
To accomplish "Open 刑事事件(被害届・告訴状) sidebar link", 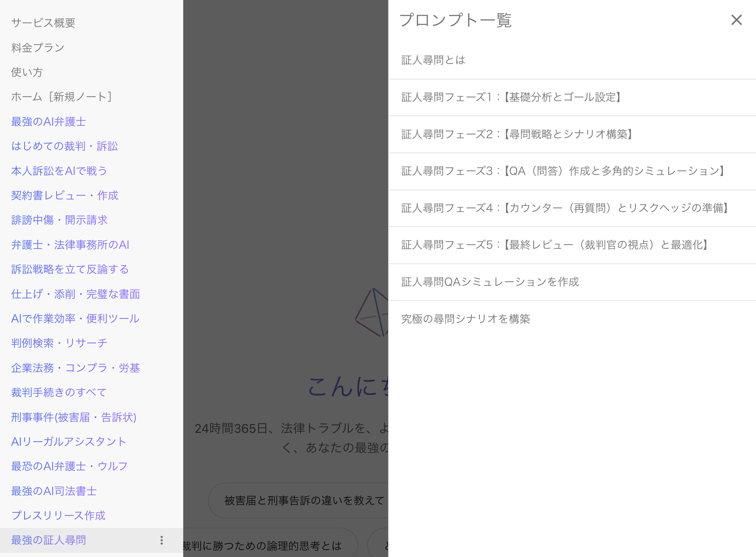I will 73,417.
